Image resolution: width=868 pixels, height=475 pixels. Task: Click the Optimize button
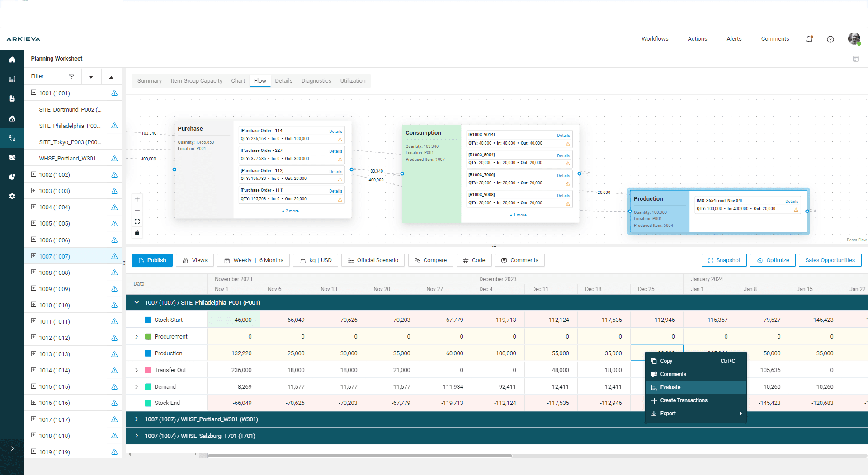(773, 260)
